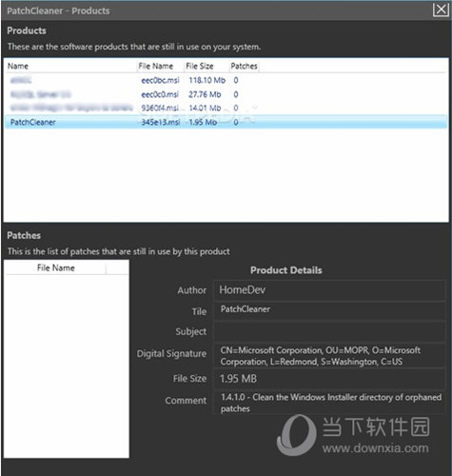Click the empty Subject field
Image resolution: width=452 pixels, height=476 pixels.
329,331
